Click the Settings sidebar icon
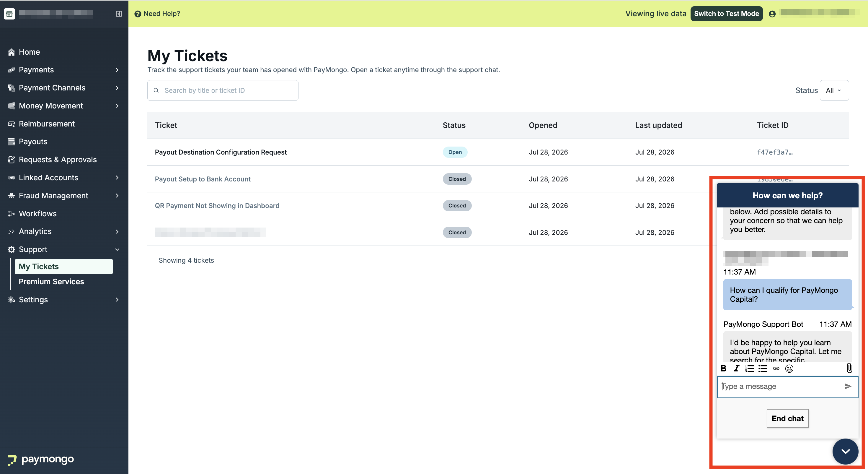This screenshot has width=868, height=474. click(12, 300)
